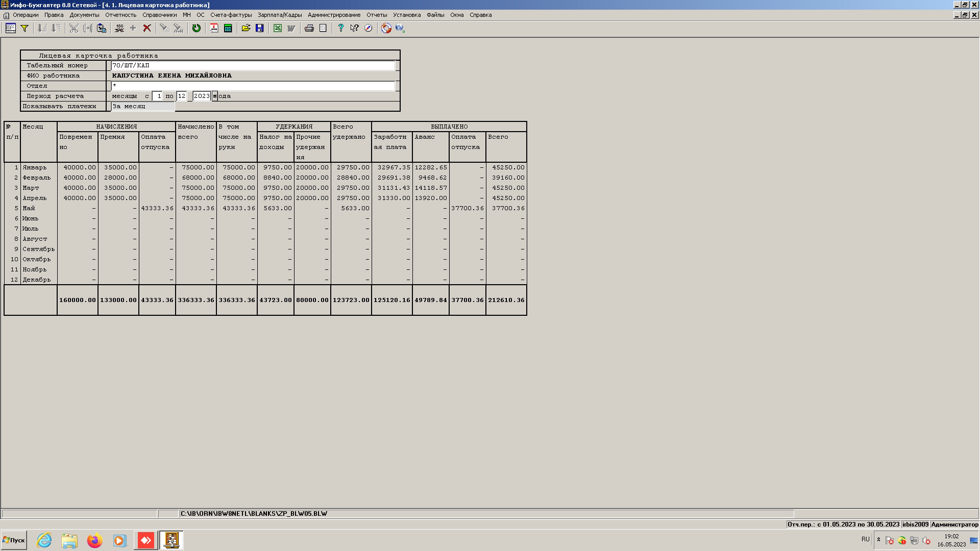Viewport: 980px width, 551px height.
Task: Open the Отчеты menu
Action: coord(377,15)
